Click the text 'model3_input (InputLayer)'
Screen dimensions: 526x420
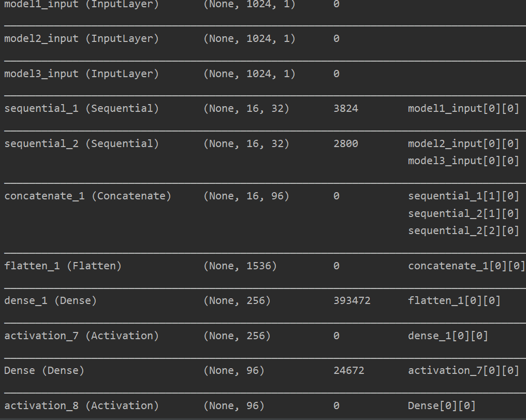coord(81,74)
